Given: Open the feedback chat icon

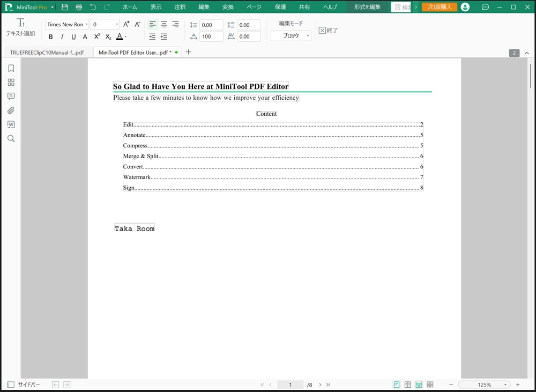Looking at the screenshot, I should [485, 7].
